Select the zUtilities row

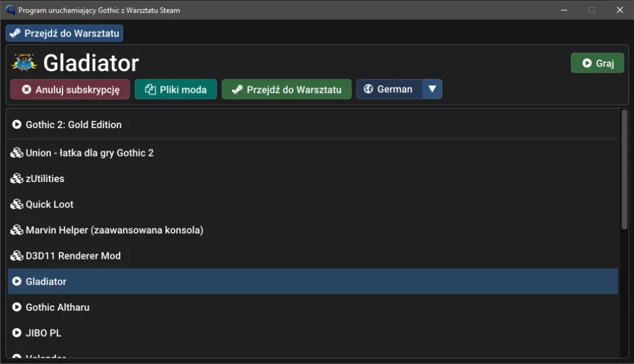click(x=313, y=178)
